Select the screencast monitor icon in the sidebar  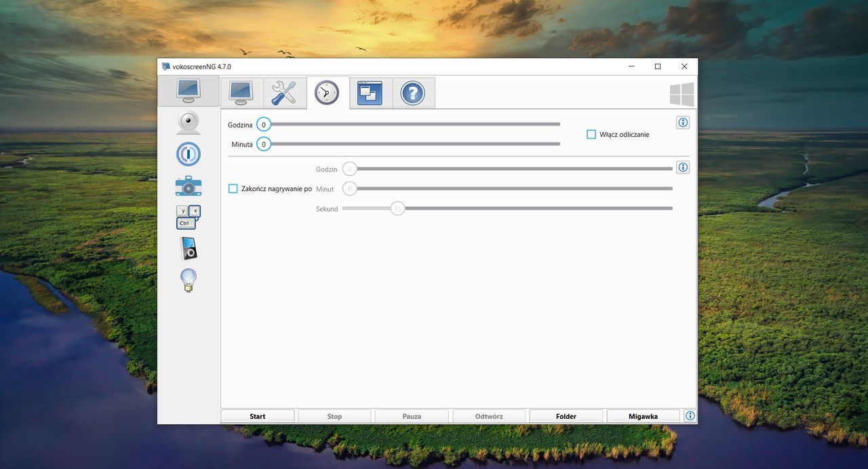188,90
